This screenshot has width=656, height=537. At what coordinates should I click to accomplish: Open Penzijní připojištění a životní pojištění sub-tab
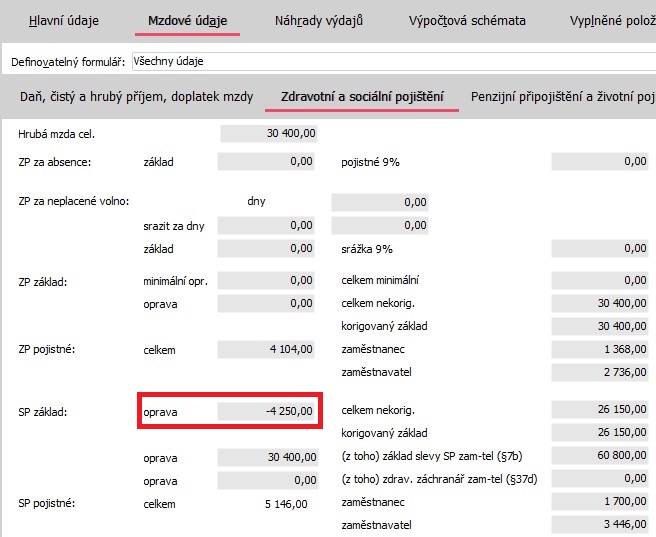point(562,97)
